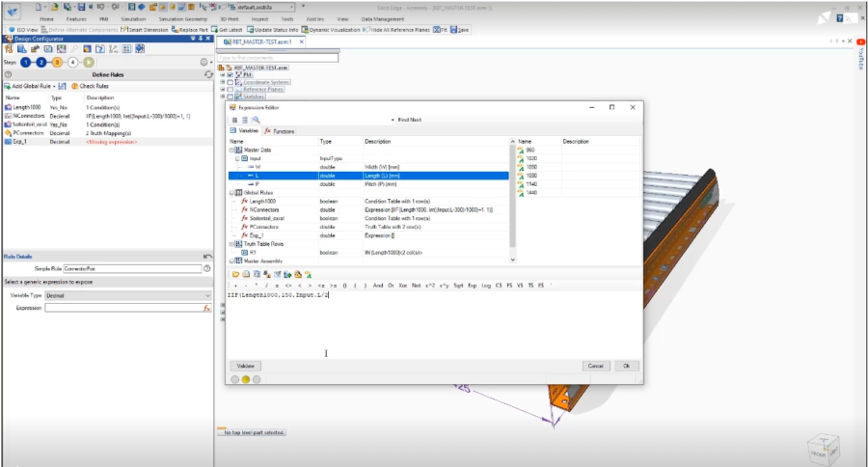868x467 pixels.
Task: Click the help icon beside Simple Rule field
Action: [206, 267]
